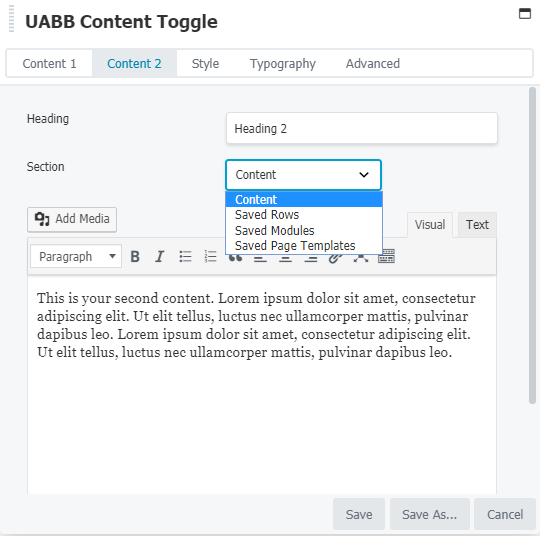
Task: Click the Heading 2 input field
Action: click(362, 128)
